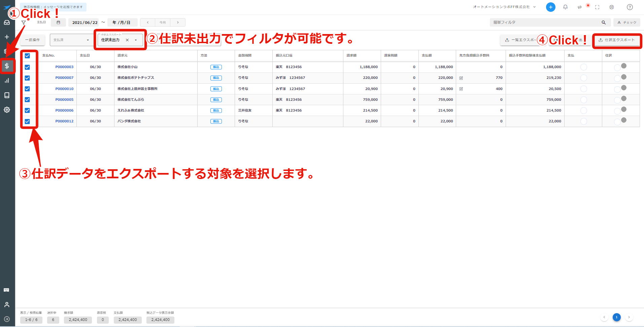Go to previous month arrow

[147, 23]
